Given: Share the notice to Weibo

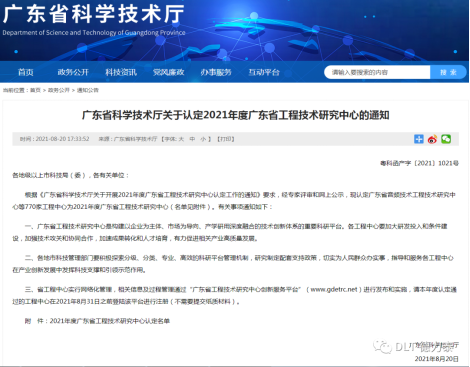Looking at the screenshot, I should [x=432, y=139].
